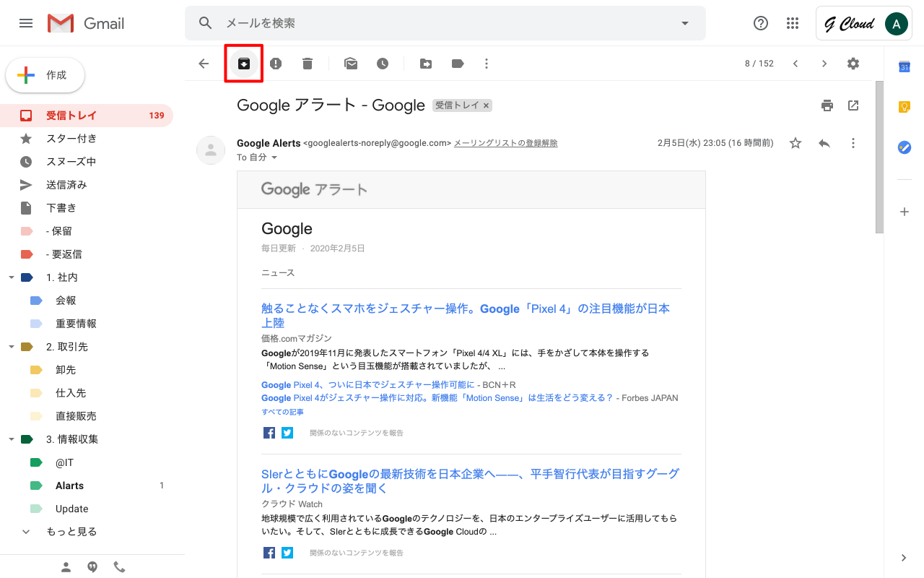Open message options next to reply

(853, 143)
